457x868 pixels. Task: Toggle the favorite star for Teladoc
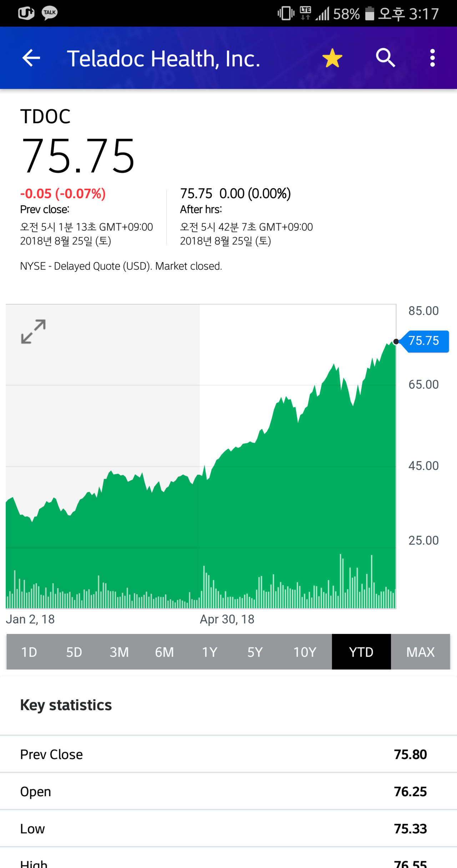[332, 58]
